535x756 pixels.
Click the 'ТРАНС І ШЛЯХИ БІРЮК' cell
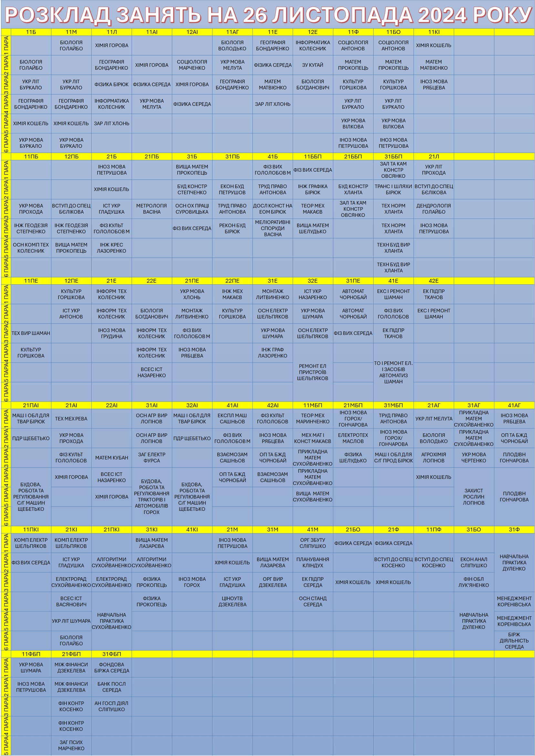tap(393, 189)
